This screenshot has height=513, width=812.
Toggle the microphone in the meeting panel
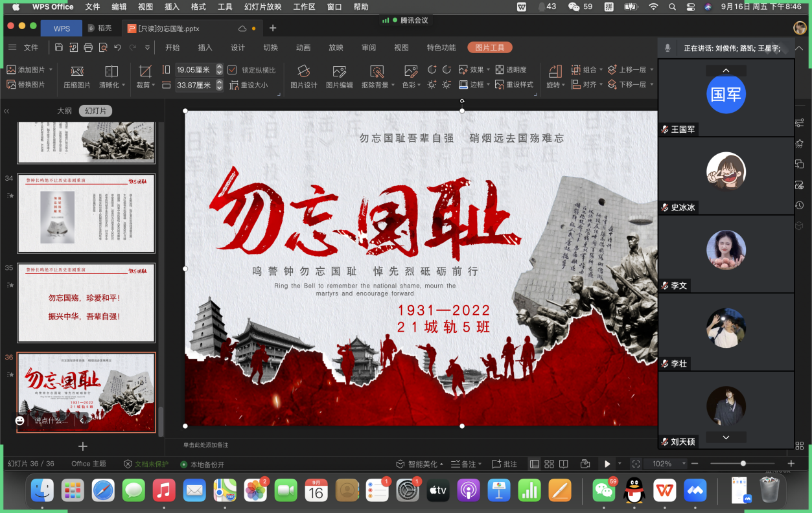(667, 48)
